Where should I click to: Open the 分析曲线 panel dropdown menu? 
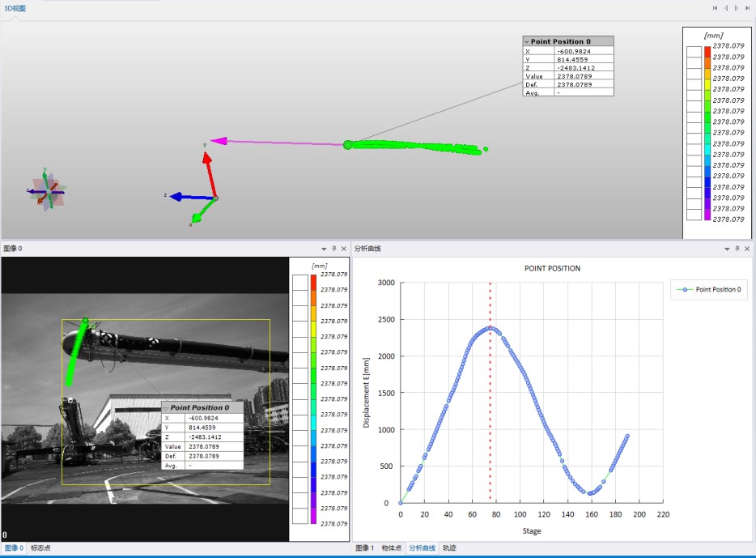[x=725, y=249]
